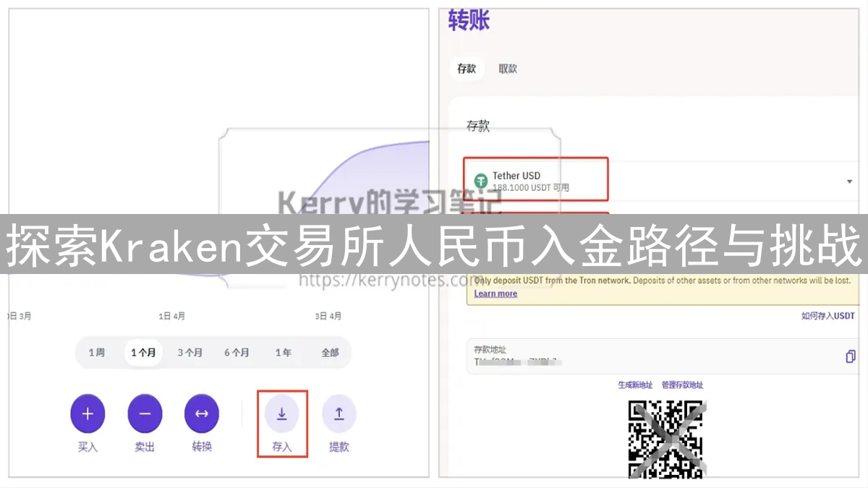Open the Learn more link
Viewport: 868px width, 488px height.
click(495, 294)
